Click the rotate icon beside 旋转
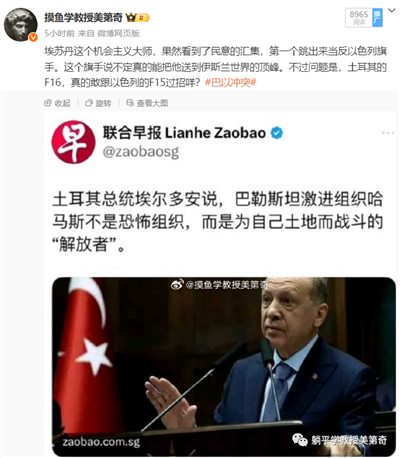 [89, 103]
